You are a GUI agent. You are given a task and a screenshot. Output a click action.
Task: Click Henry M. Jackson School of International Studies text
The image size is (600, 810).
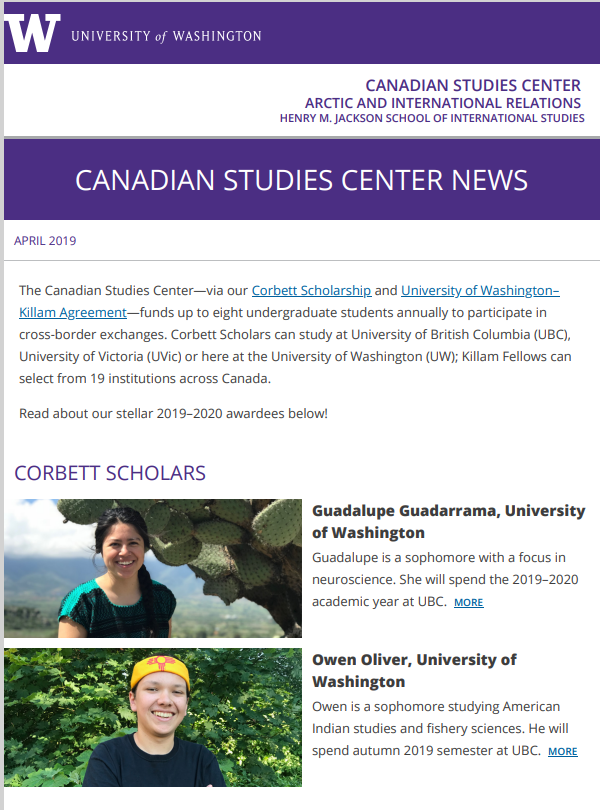point(432,118)
